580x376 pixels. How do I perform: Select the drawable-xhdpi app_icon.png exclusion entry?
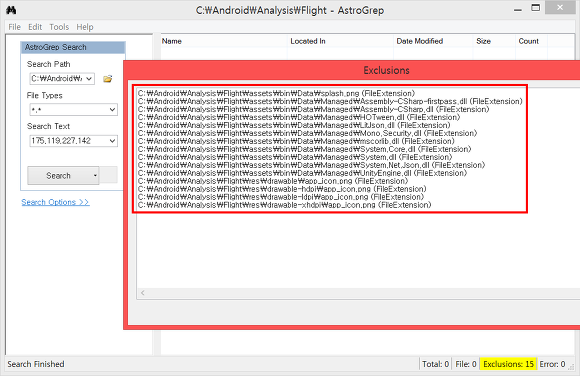[x=284, y=205]
